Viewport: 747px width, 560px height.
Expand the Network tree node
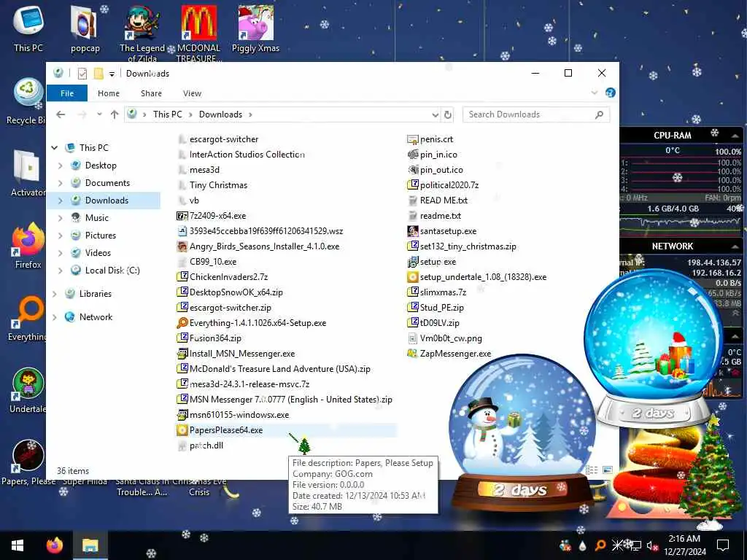pyautogui.click(x=55, y=316)
